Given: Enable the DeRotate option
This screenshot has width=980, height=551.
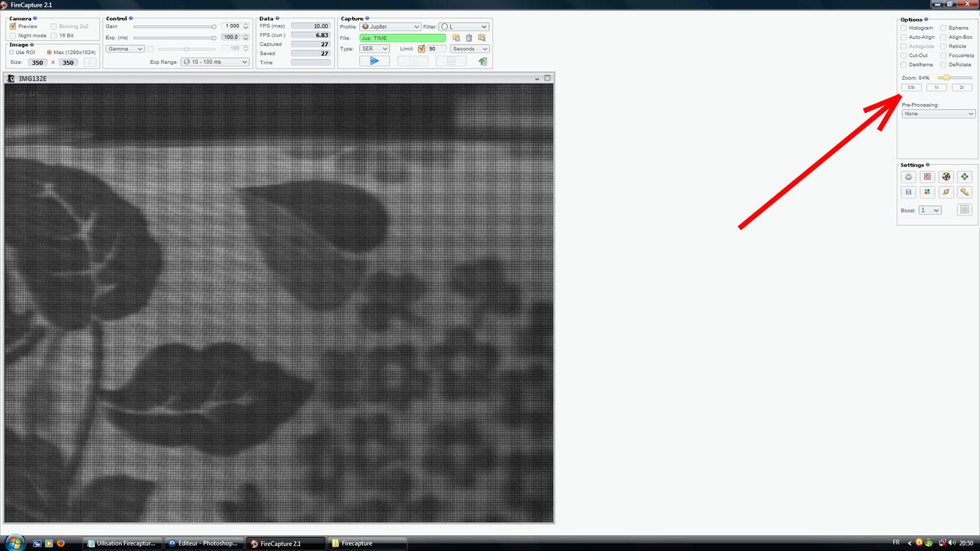Looking at the screenshot, I should click(943, 65).
